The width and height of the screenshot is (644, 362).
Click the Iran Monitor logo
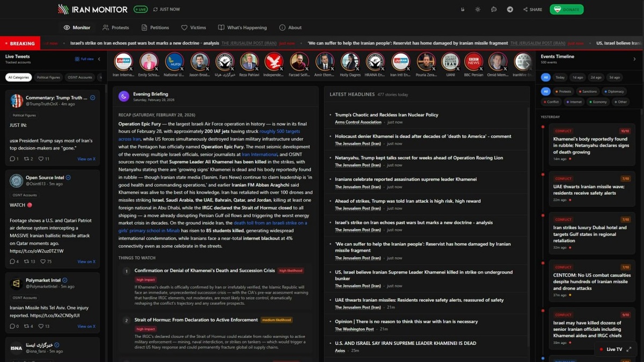[92, 9]
